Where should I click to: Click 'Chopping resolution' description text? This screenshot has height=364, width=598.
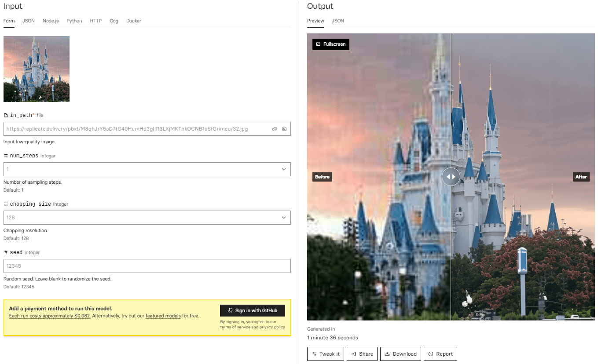[25, 230]
